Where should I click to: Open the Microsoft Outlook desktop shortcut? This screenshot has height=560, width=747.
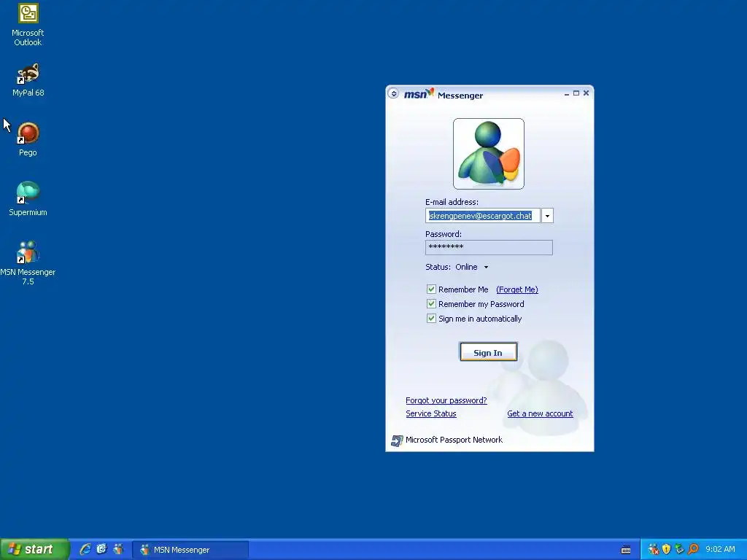pos(28,25)
